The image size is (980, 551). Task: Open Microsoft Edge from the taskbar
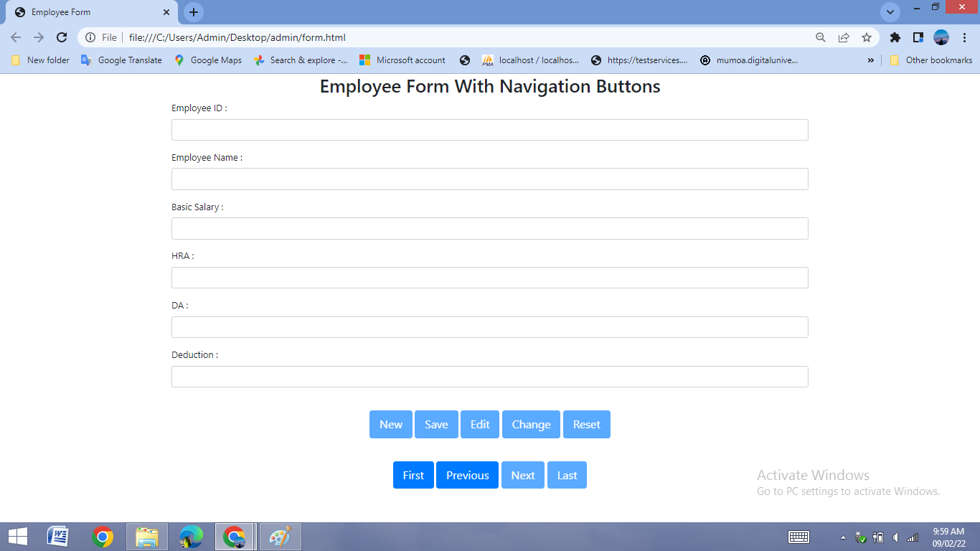tap(191, 536)
